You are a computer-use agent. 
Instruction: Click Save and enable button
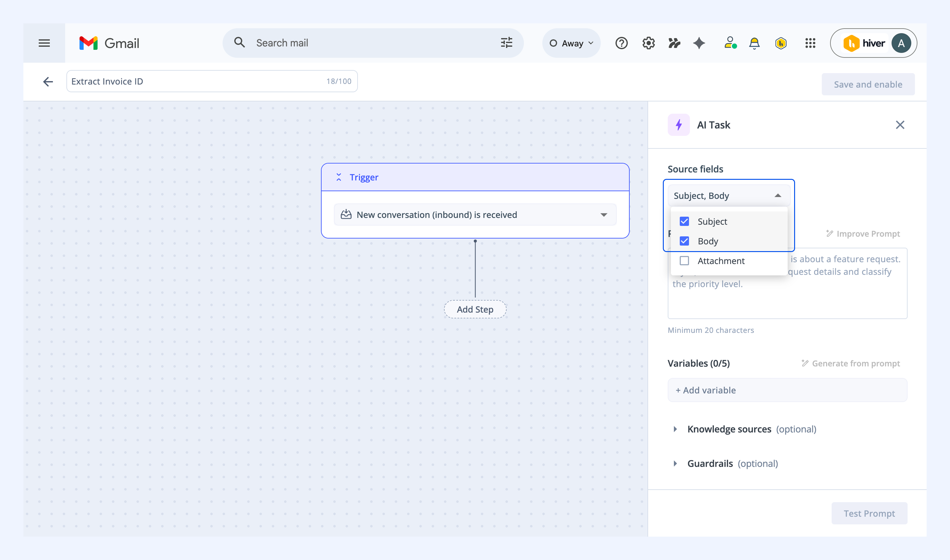[x=868, y=84]
